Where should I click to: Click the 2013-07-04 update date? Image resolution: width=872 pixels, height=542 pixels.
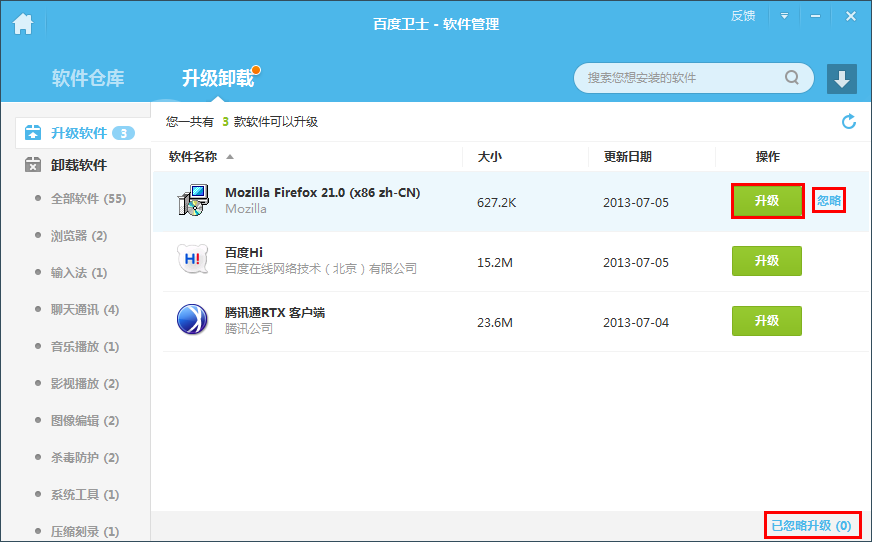click(636, 322)
